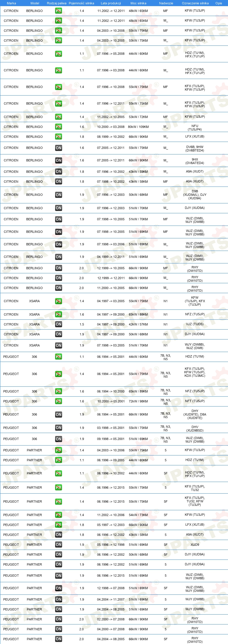Select "65kW / 88KM" power cell
This screenshot has height=644, width=228.
pos(138,314)
